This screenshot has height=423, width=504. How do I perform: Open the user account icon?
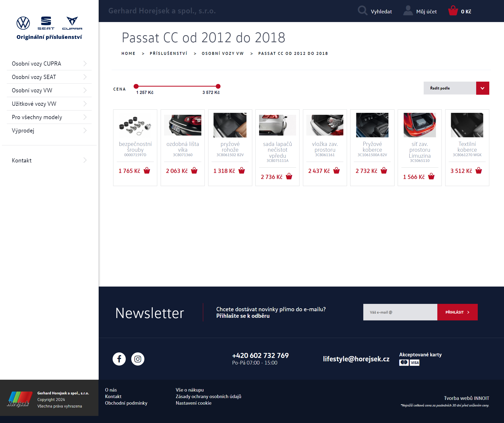click(x=408, y=11)
